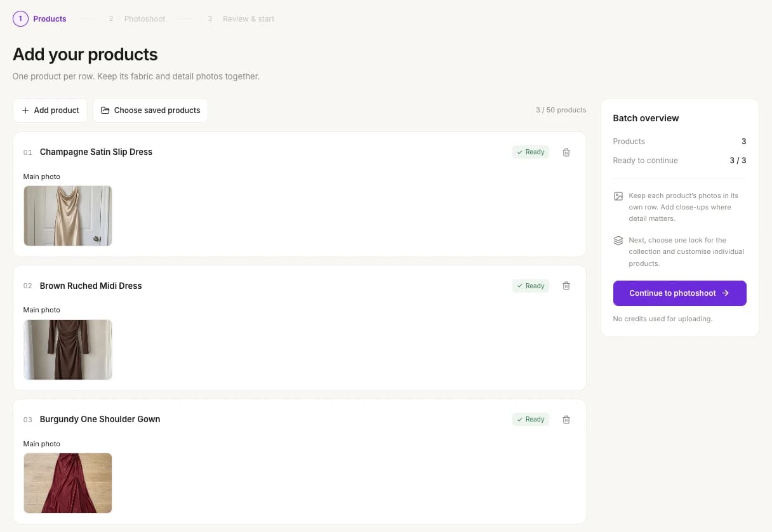Click the plus icon on Add product

25,110
